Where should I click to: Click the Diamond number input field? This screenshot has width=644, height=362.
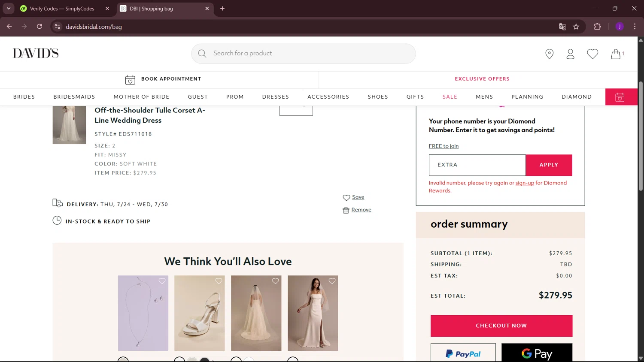tap(477, 165)
